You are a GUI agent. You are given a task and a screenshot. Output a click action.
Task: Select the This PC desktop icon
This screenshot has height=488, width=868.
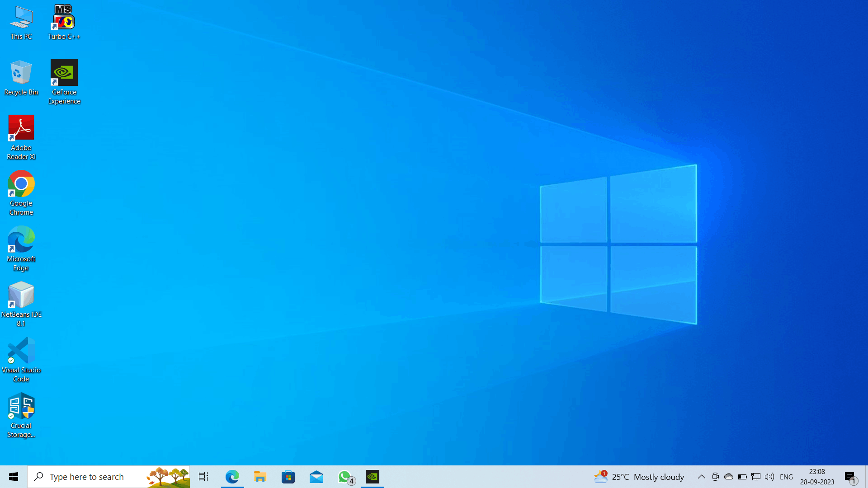click(21, 22)
